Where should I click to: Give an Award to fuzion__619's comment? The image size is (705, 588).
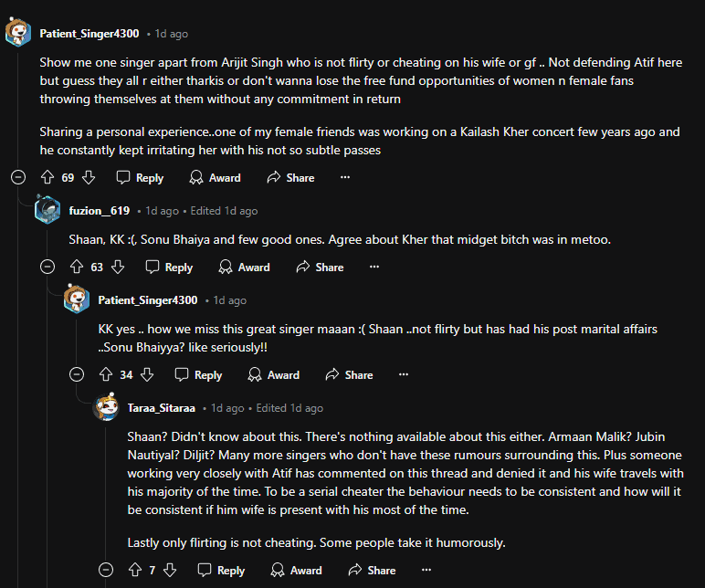(244, 267)
